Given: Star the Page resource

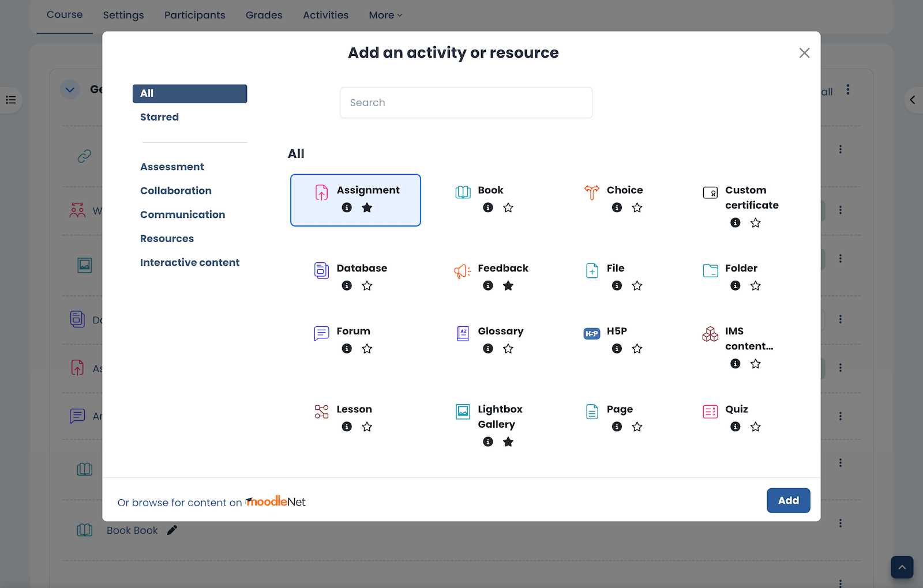Looking at the screenshot, I should pos(637,427).
